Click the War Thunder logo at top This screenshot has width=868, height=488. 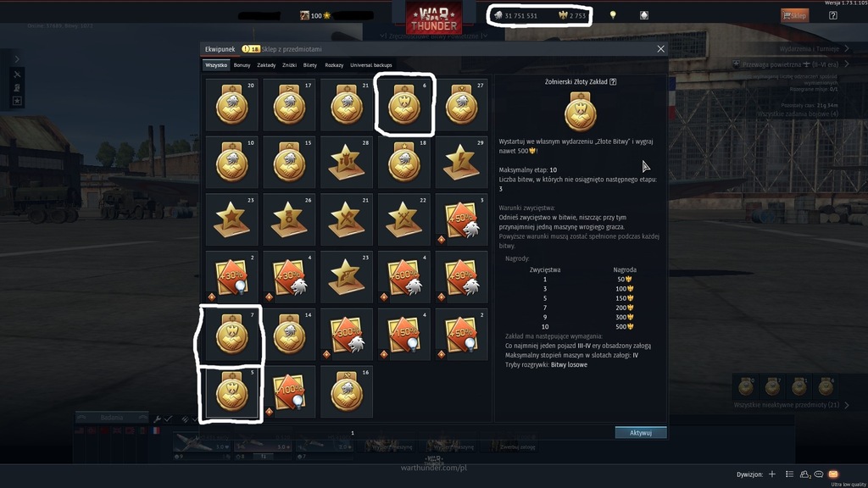point(434,19)
